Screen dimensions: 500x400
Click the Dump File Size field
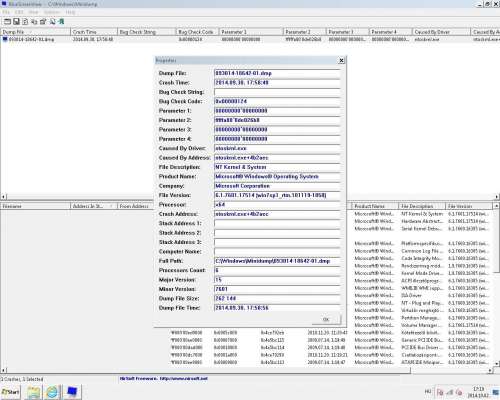coord(277,298)
